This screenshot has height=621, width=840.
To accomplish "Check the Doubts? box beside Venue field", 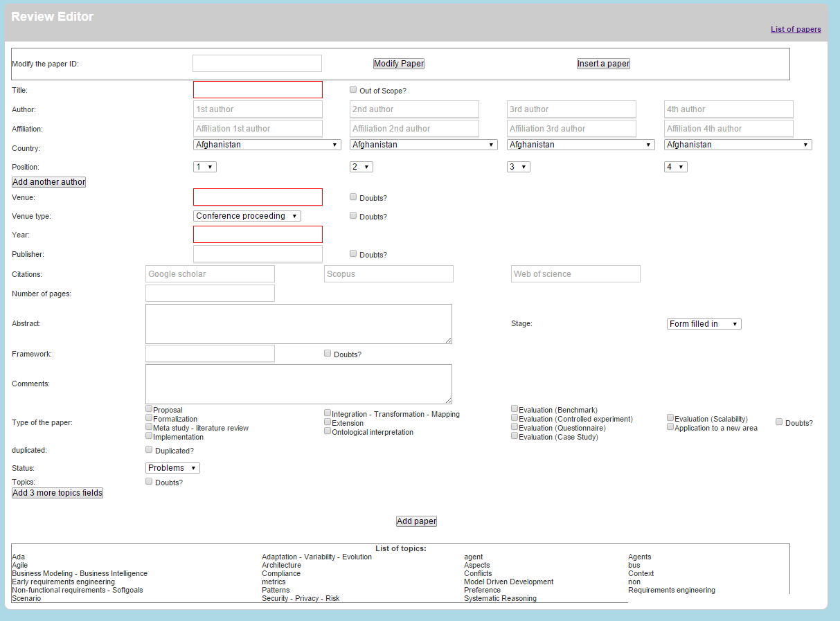I will click(353, 197).
